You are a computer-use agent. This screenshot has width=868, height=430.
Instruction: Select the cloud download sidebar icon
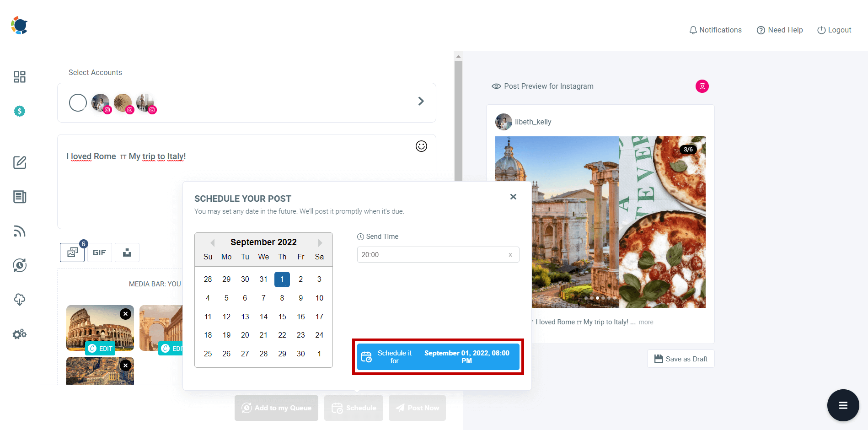click(19, 300)
